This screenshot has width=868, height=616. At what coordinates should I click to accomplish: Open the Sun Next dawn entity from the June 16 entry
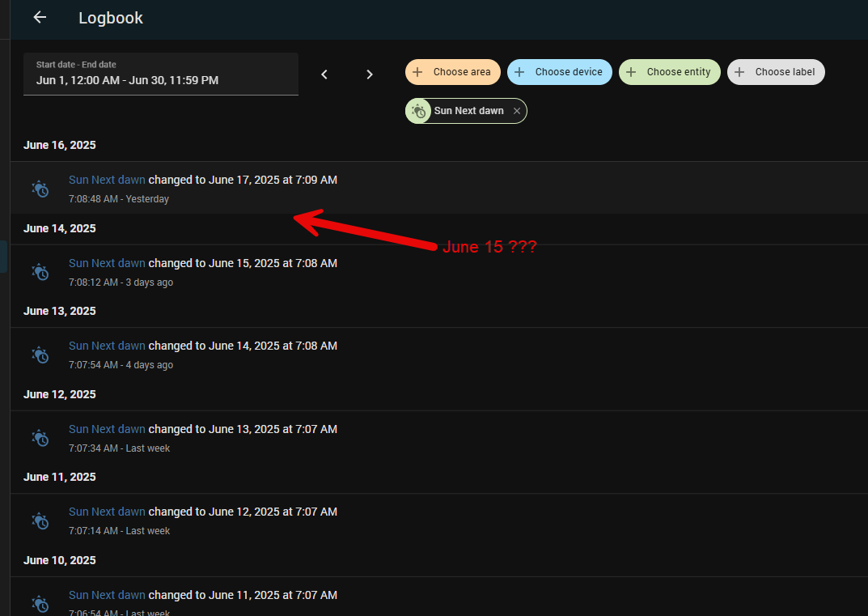107,179
